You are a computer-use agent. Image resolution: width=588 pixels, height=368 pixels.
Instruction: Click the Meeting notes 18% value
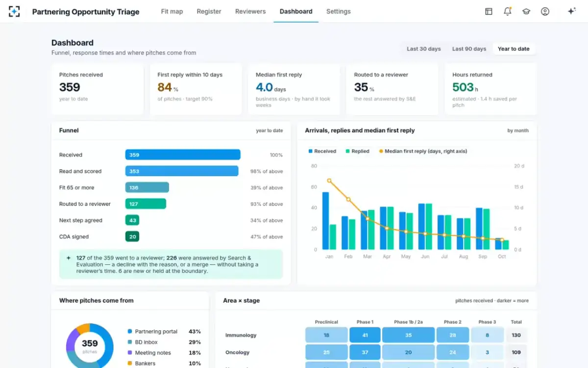[195, 353]
